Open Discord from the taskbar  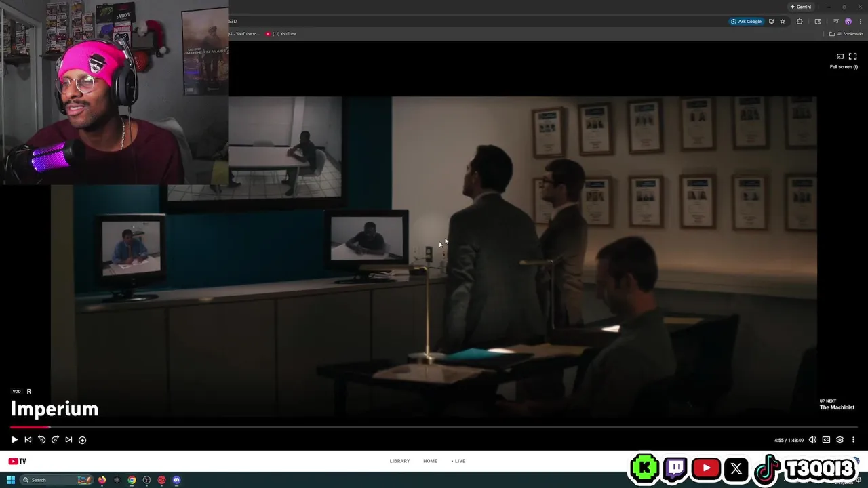176,480
